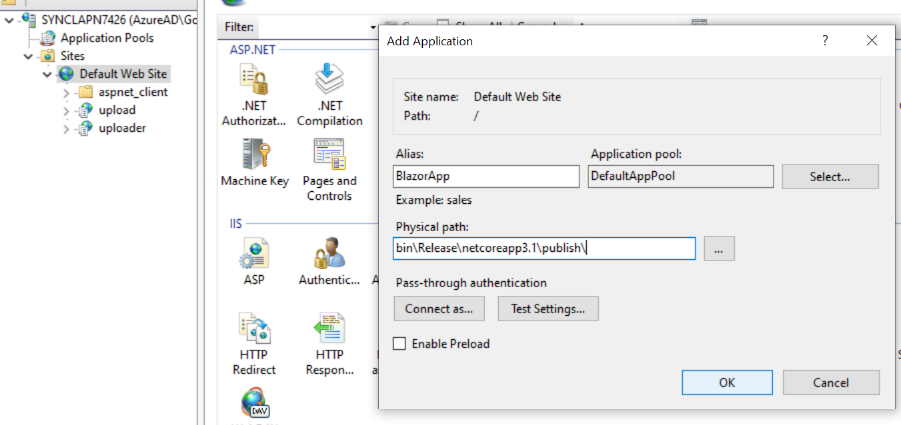This screenshot has height=425, width=901.
Task: Click inside the Alias text field
Action: [x=486, y=177]
